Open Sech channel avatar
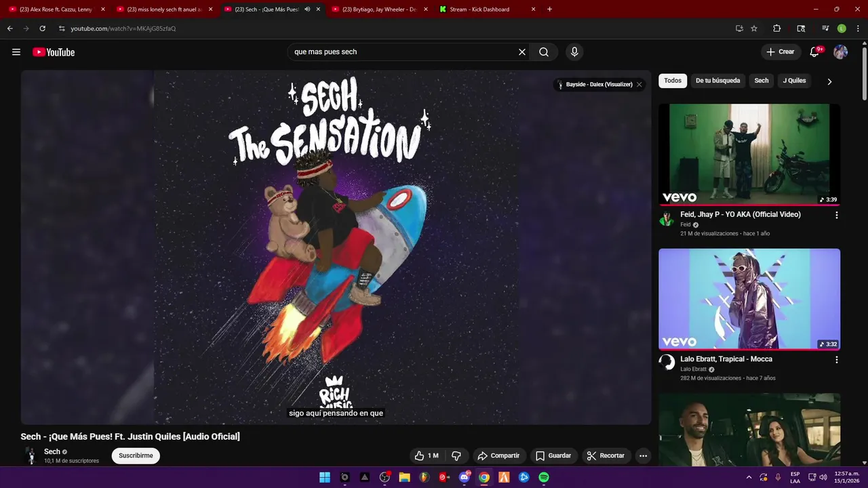The image size is (868, 488). (31, 455)
